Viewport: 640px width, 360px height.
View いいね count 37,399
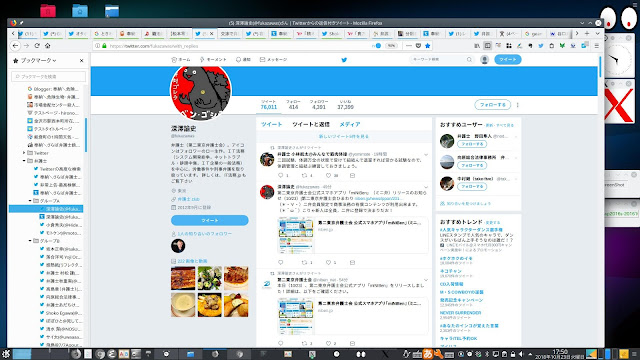[345, 104]
